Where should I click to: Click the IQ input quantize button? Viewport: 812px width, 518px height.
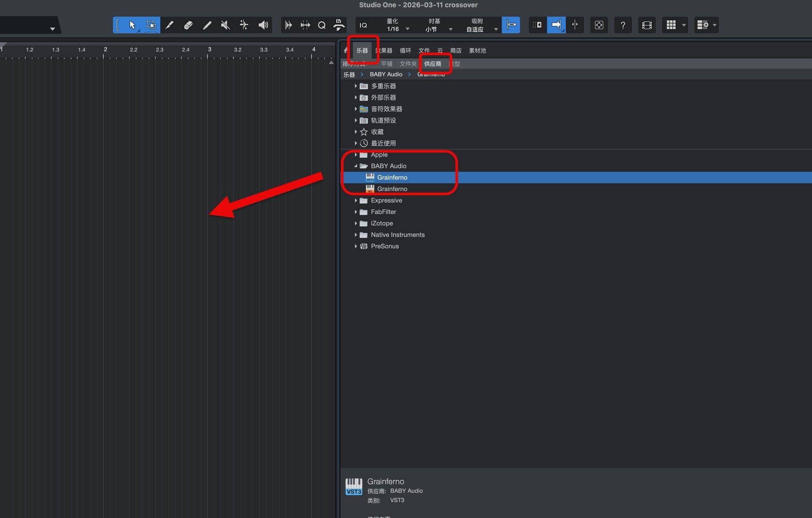(x=363, y=25)
